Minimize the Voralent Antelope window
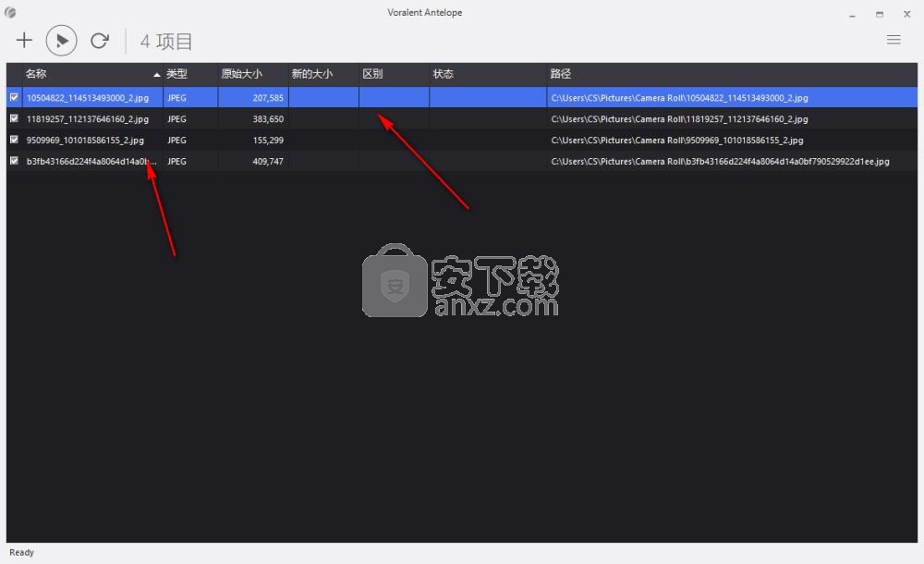The width and height of the screenshot is (924, 564). tap(852, 14)
